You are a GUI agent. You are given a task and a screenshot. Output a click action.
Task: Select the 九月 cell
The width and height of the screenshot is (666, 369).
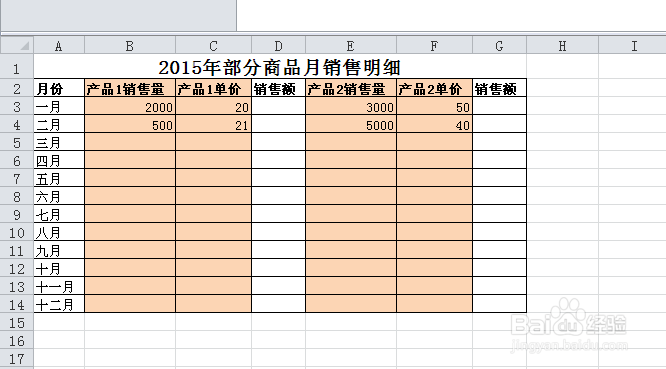click(x=59, y=250)
